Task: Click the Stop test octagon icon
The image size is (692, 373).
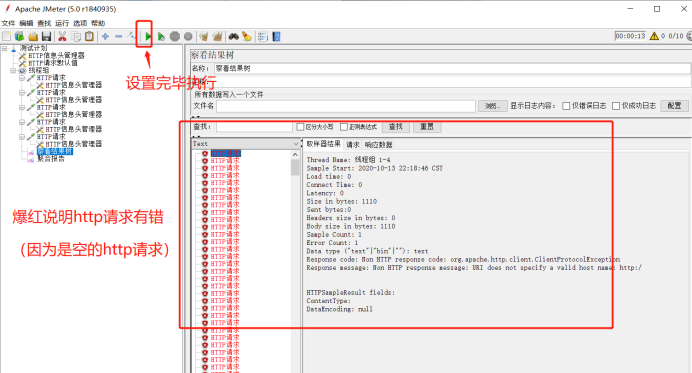Action: coord(175,36)
